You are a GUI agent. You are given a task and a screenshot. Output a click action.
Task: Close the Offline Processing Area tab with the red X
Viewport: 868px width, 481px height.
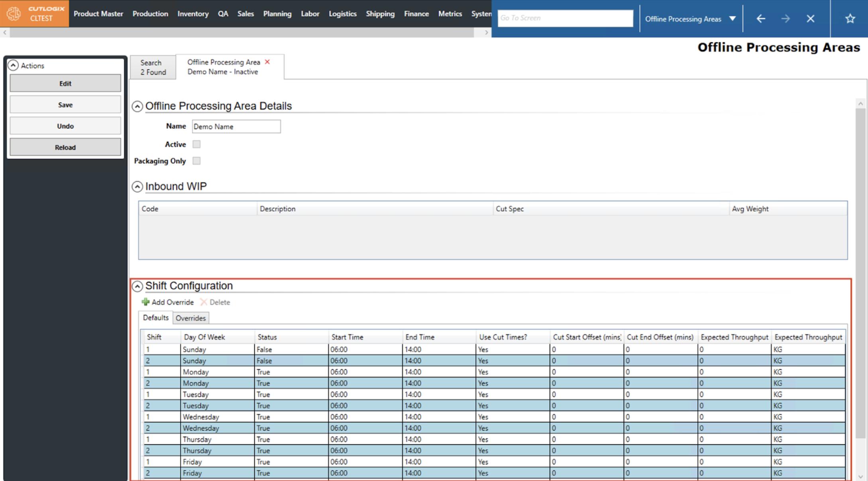coord(267,62)
